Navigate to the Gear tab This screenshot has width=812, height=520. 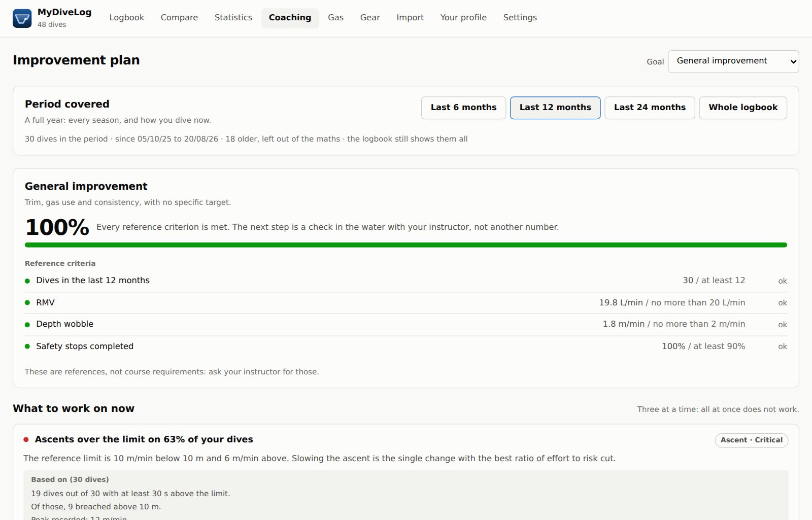pos(370,18)
